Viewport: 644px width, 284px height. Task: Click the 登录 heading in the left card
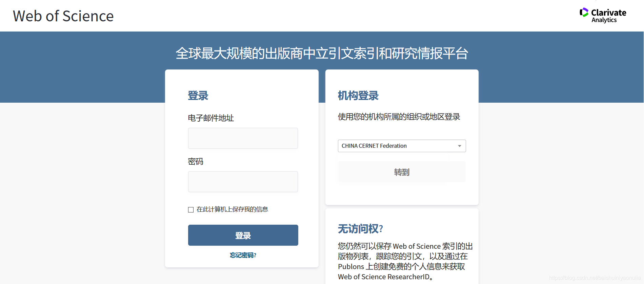pos(198,96)
